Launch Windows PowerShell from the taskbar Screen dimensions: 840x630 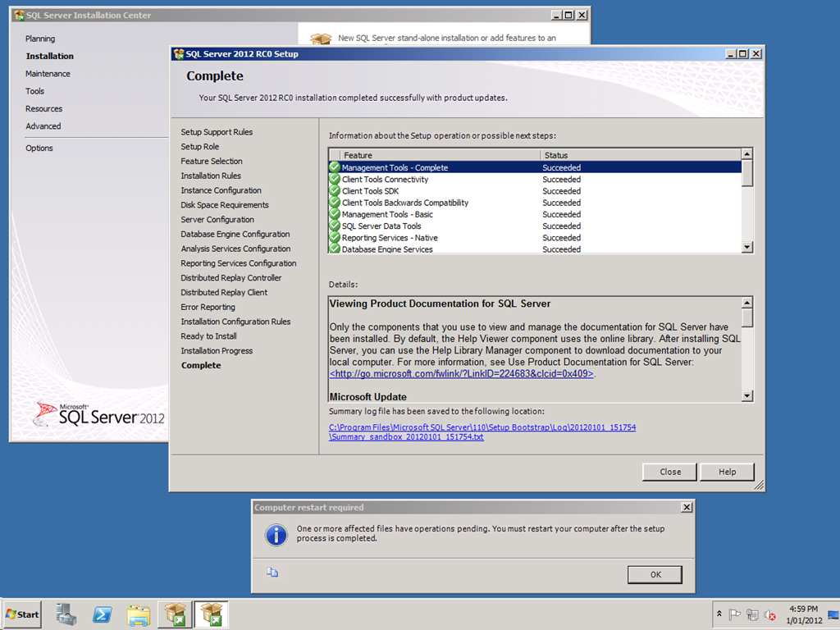pyautogui.click(x=102, y=614)
